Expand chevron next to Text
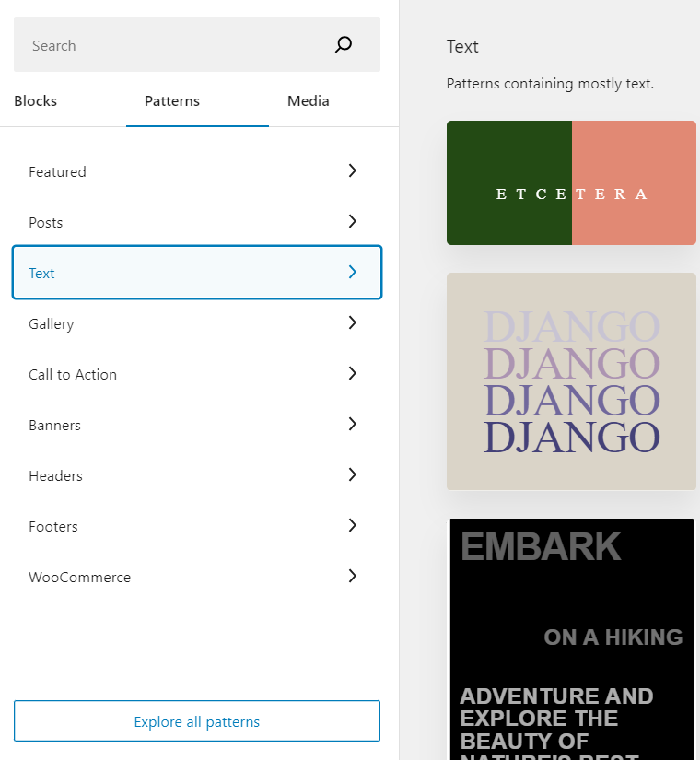The height and width of the screenshot is (760, 700). click(353, 272)
